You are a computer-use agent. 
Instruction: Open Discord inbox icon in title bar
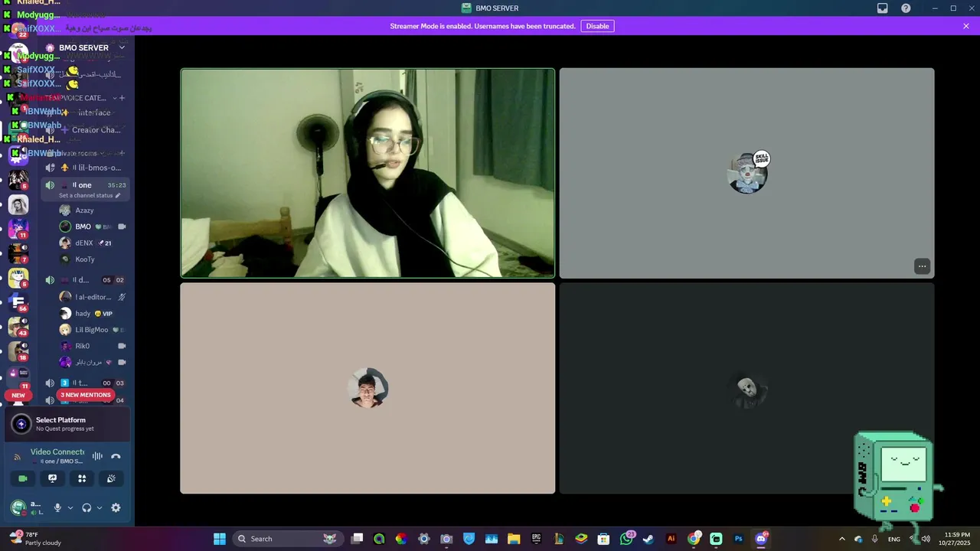click(x=883, y=8)
